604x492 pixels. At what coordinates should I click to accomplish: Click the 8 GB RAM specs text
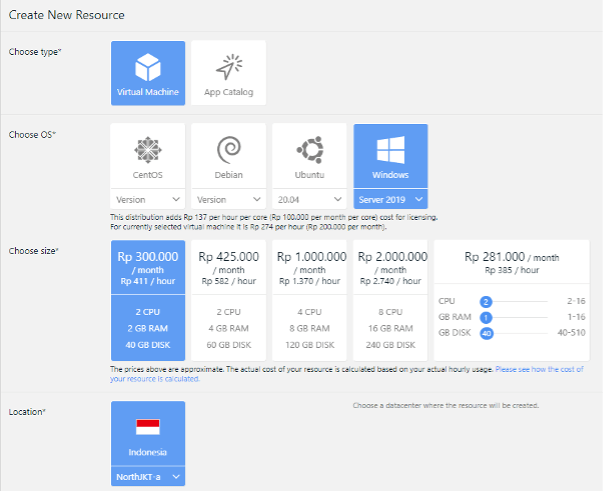(310, 328)
